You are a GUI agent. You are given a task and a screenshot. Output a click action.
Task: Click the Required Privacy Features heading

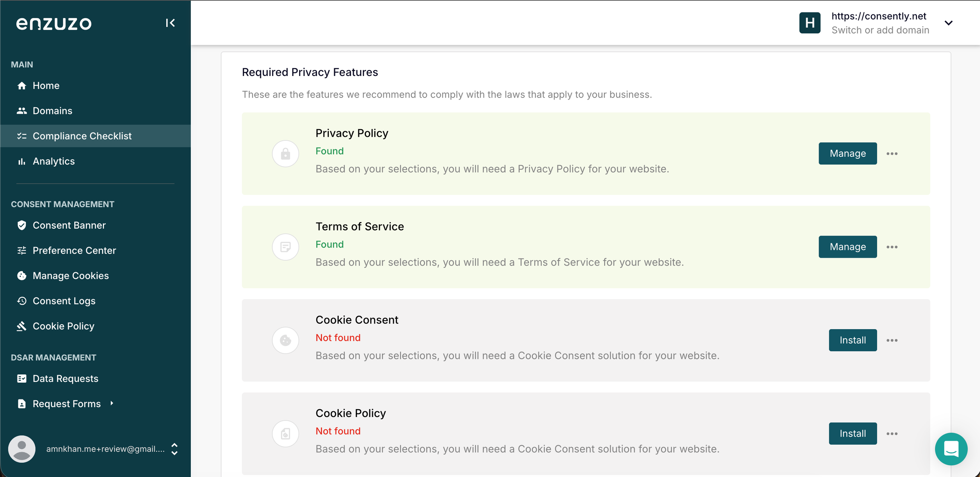[x=310, y=72]
